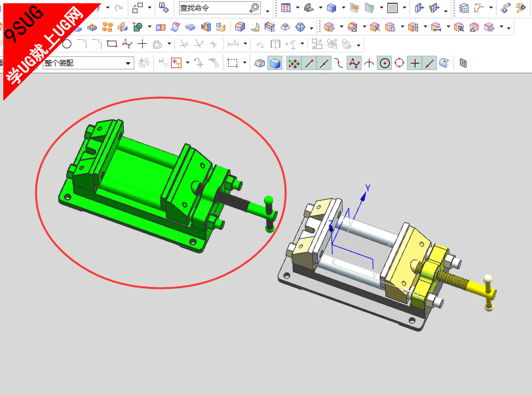
Task: Click the Quick Trim sketch icon
Action: tap(184, 44)
